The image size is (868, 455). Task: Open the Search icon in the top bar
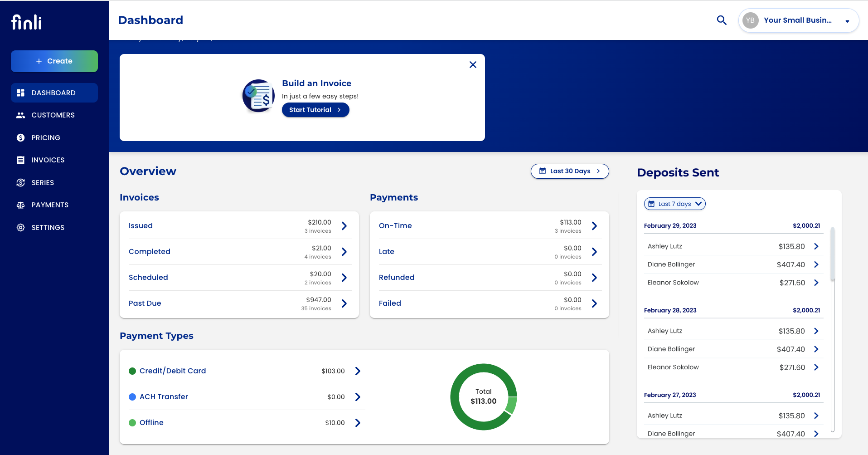click(722, 20)
